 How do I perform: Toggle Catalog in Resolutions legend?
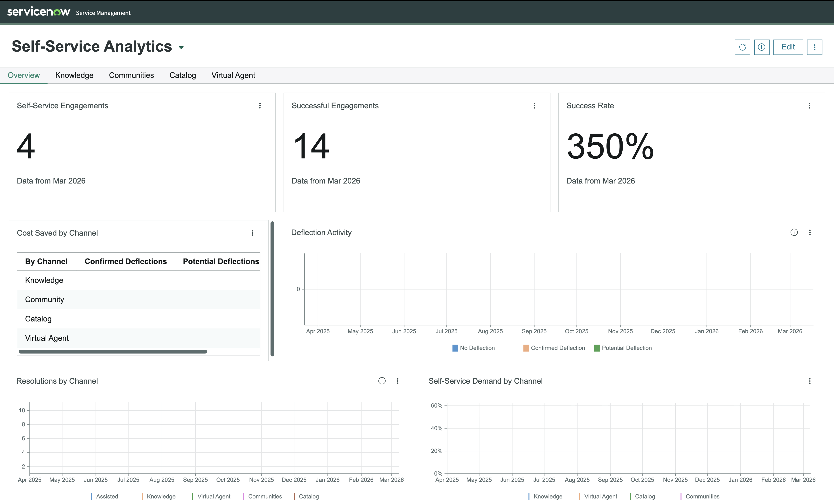306,496
